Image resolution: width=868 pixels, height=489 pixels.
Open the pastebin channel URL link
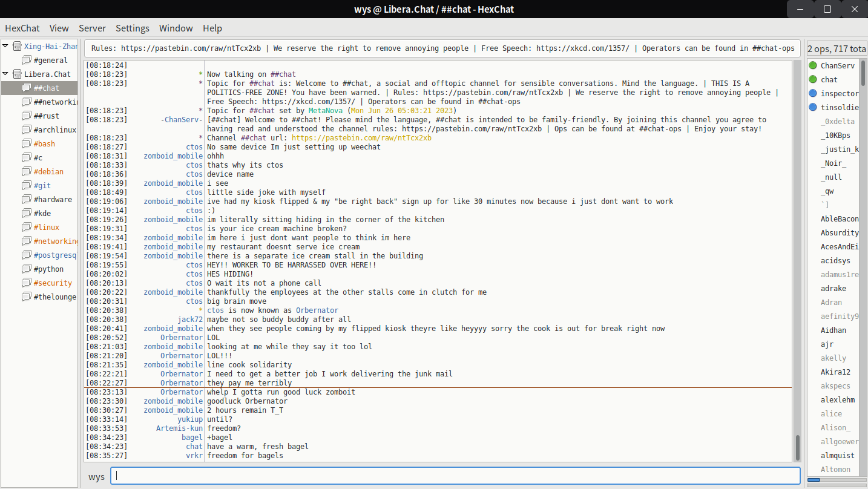361,138
